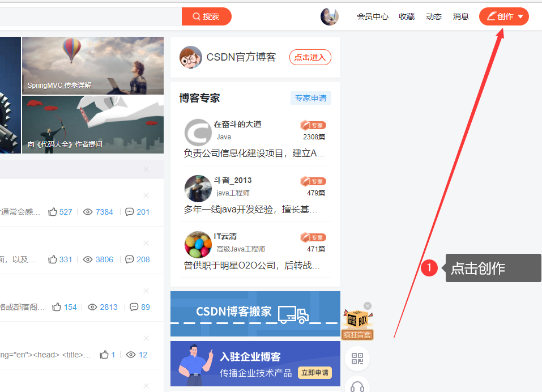This screenshot has height=392, width=542.
Task: Open 在奋斗的大道 expert profile name
Action: (x=237, y=124)
